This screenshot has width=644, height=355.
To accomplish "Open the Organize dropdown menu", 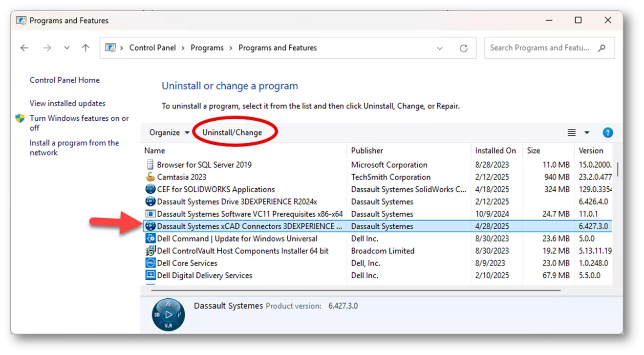I will (169, 133).
